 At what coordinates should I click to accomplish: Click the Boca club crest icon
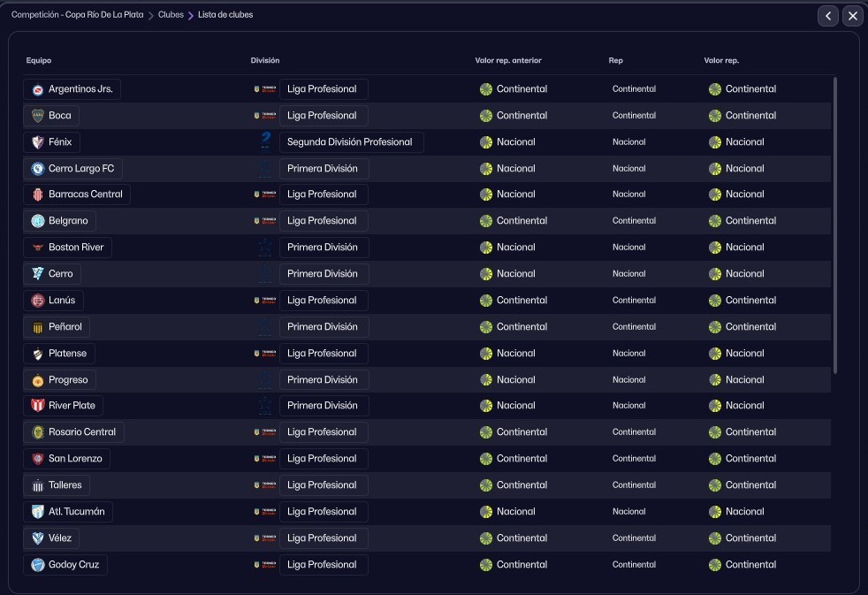pyautogui.click(x=38, y=116)
